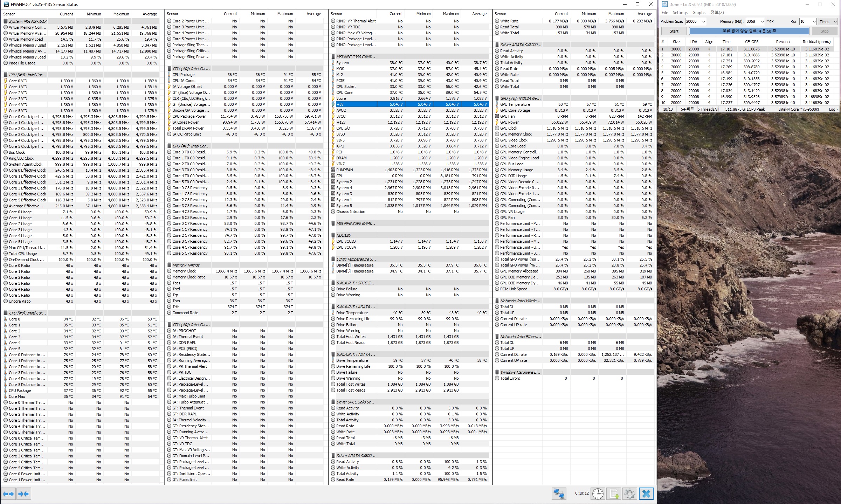
Task: Click the fan icon beside PUMPFAN row
Action: 333,170
